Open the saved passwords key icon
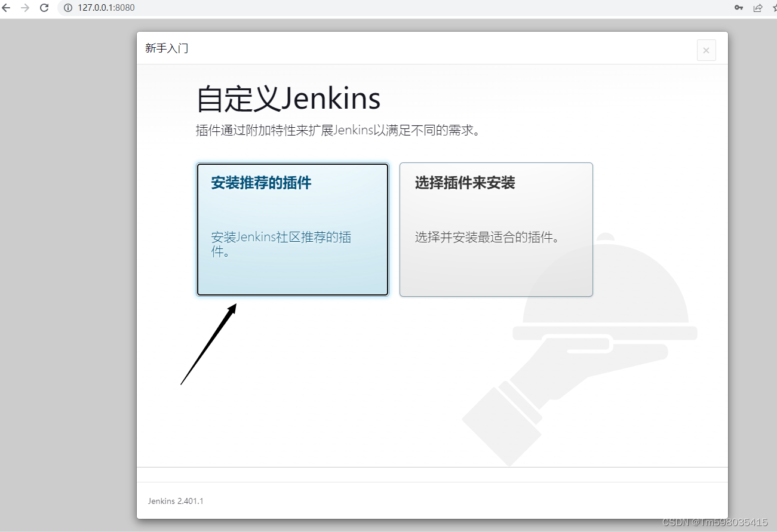Image resolution: width=777 pixels, height=532 pixels. tap(739, 8)
